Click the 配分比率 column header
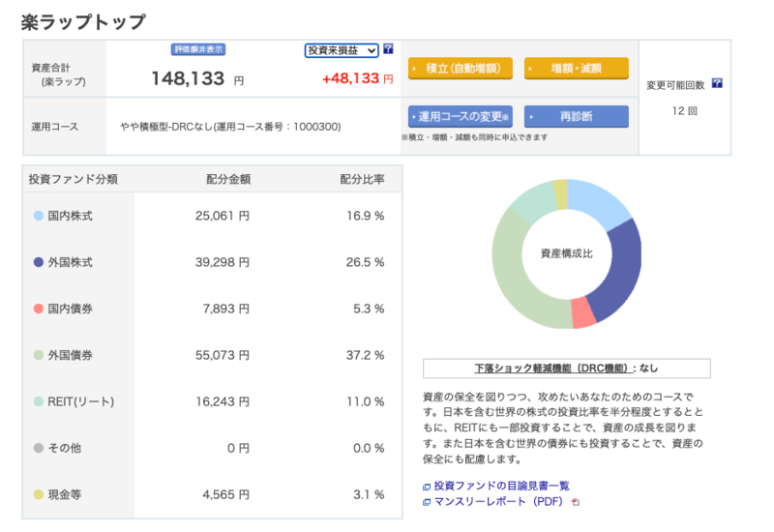The height and width of the screenshot is (532, 774). [x=362, y=179]
